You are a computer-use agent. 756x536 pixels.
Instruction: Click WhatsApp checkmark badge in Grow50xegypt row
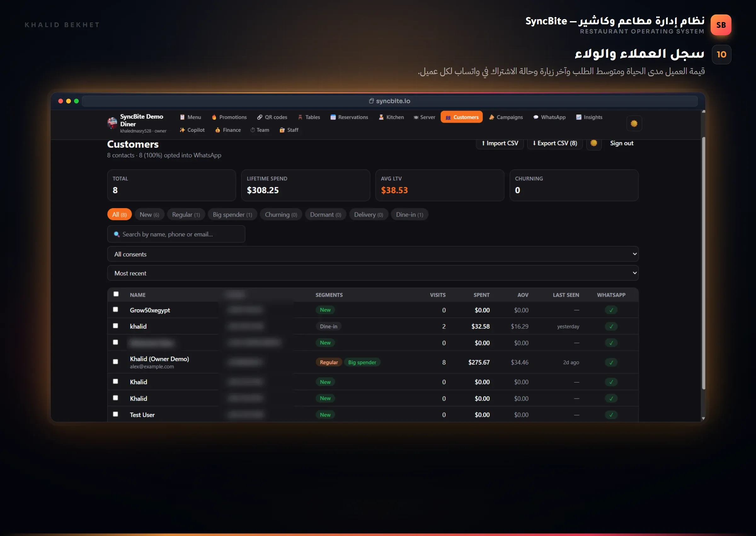click(x=611, y=310)
